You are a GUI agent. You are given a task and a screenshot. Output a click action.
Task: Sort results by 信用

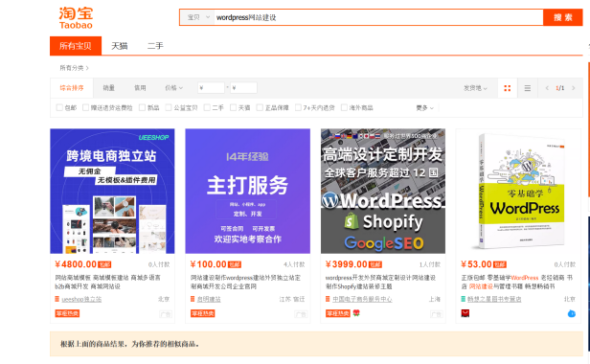coord(140,88)
